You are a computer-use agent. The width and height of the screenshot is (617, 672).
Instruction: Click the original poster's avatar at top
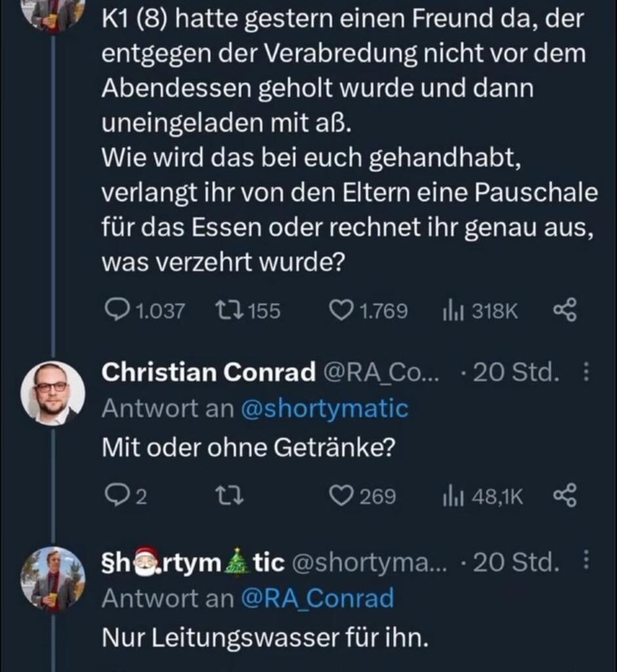pos(54,13)
